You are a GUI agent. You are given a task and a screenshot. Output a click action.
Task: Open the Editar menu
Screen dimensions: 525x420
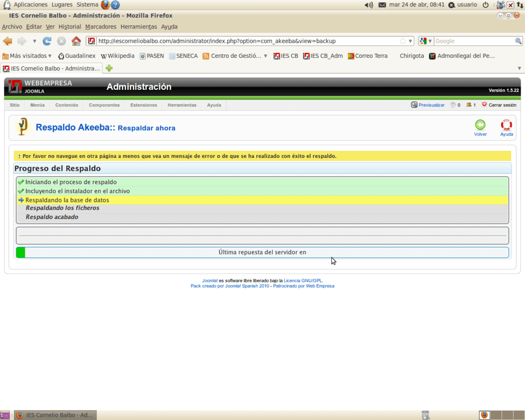point(34,27)
